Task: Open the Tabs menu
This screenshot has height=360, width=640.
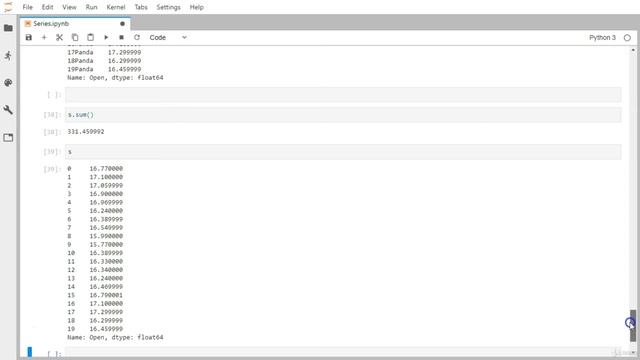Action: click(141, 7)
